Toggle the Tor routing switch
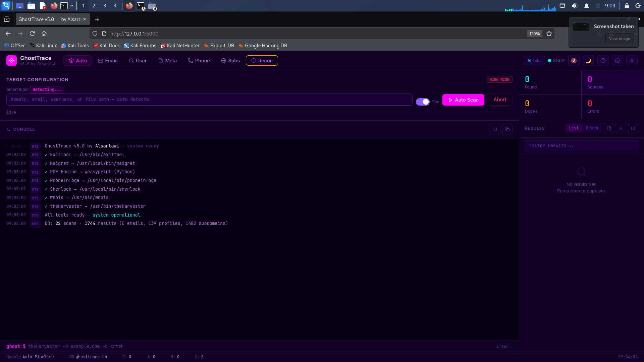Image resolution: width=644 pixels, height=362 pixels. (422, 102)
